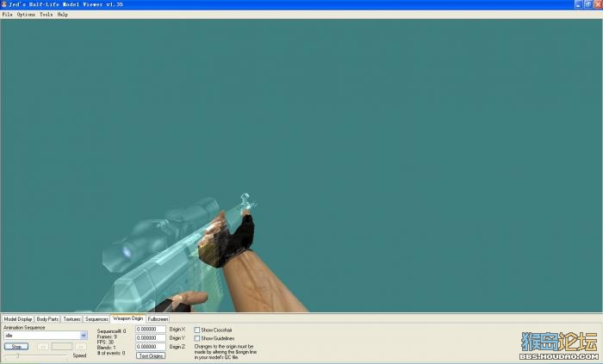603x364 pixels.
Task: Switch to the Textures tab
Action: [x=71, y=319]
